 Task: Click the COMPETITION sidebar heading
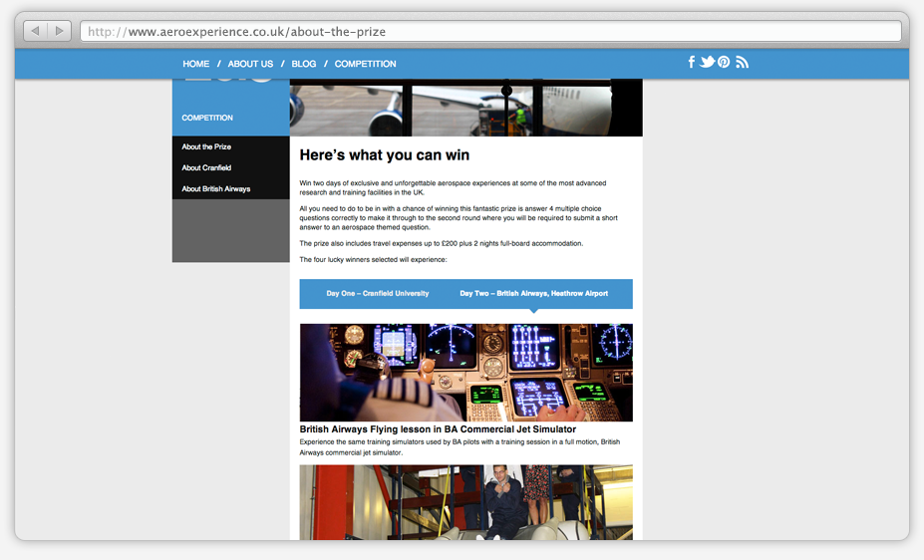207,118
